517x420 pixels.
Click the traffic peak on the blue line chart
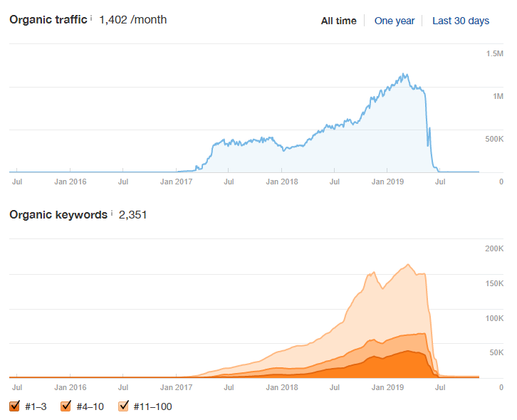coord(404,74)
